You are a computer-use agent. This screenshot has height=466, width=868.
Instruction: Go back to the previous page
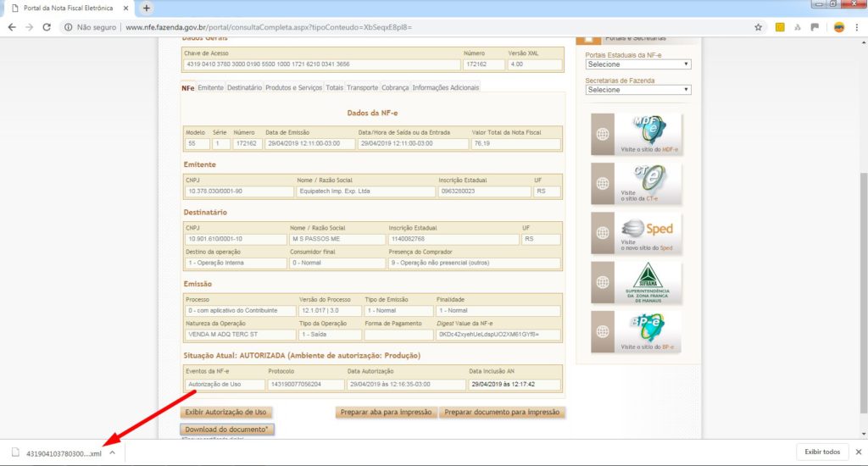12,27
